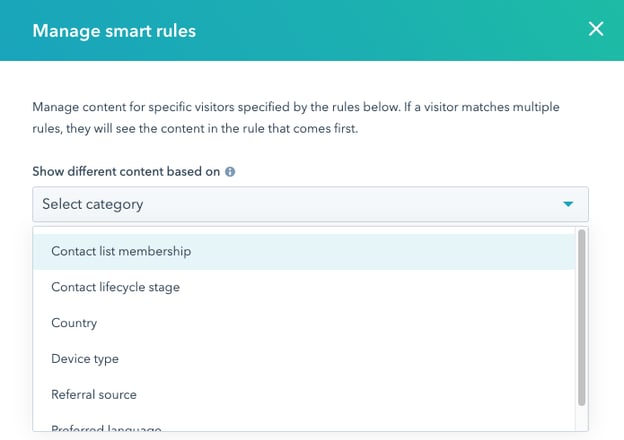Click the info icon beside content label

(x=230, y=172)
